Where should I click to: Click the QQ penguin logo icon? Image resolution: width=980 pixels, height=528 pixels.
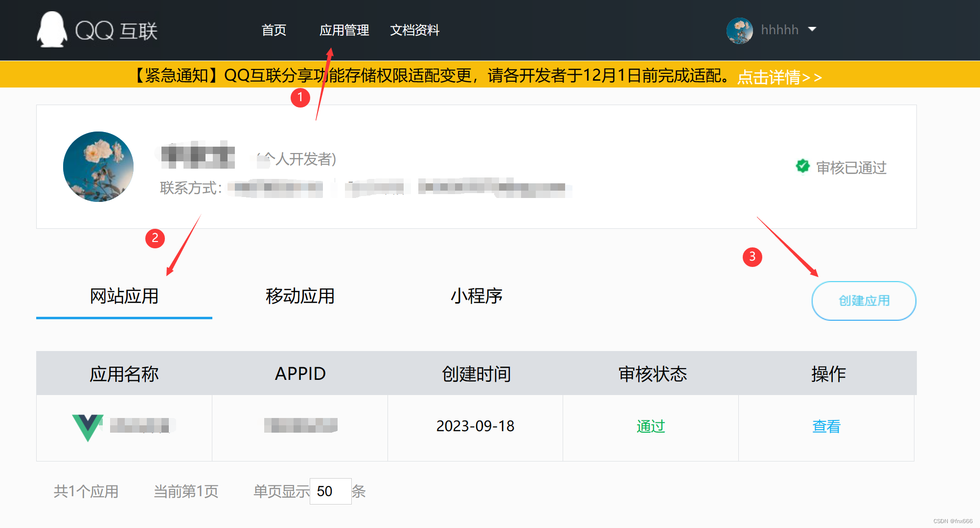pos(52,30)
